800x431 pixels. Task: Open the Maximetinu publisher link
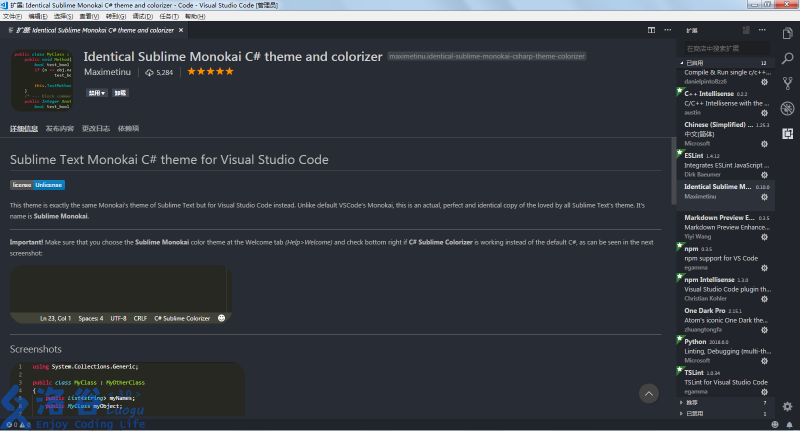click(x=107, y=72)
